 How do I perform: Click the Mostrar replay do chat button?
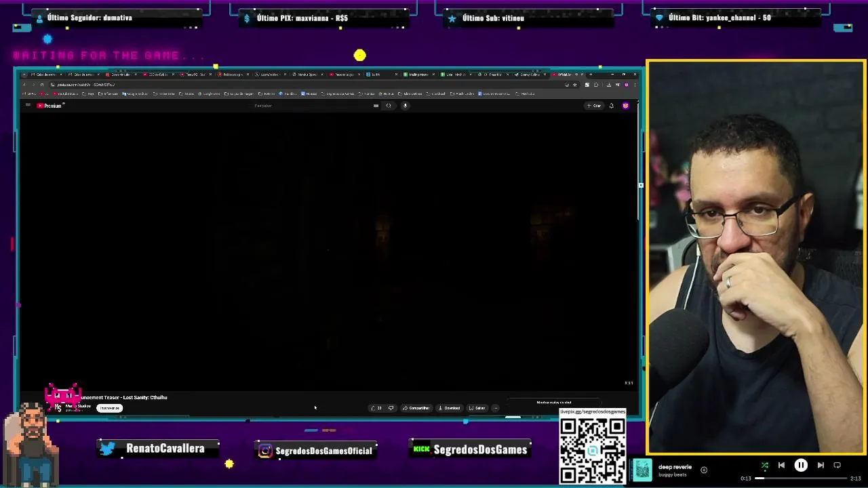click(555, 403)
